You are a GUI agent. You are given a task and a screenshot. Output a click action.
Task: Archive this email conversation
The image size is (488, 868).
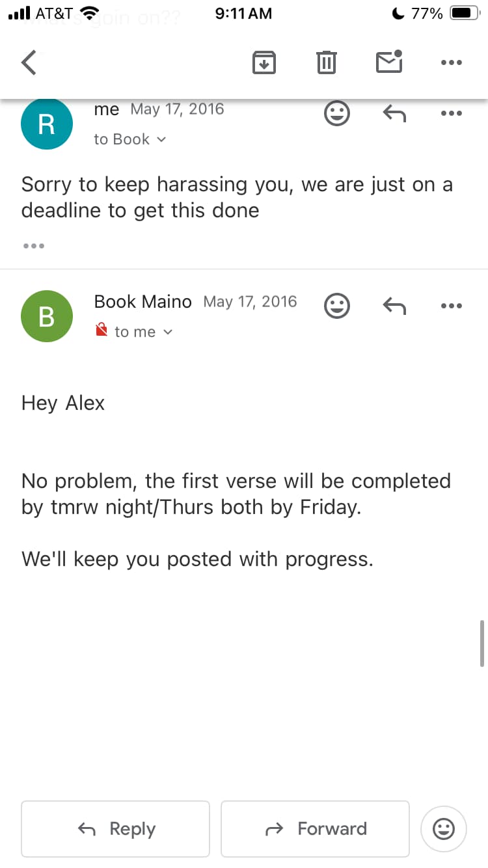pos(264,62)
